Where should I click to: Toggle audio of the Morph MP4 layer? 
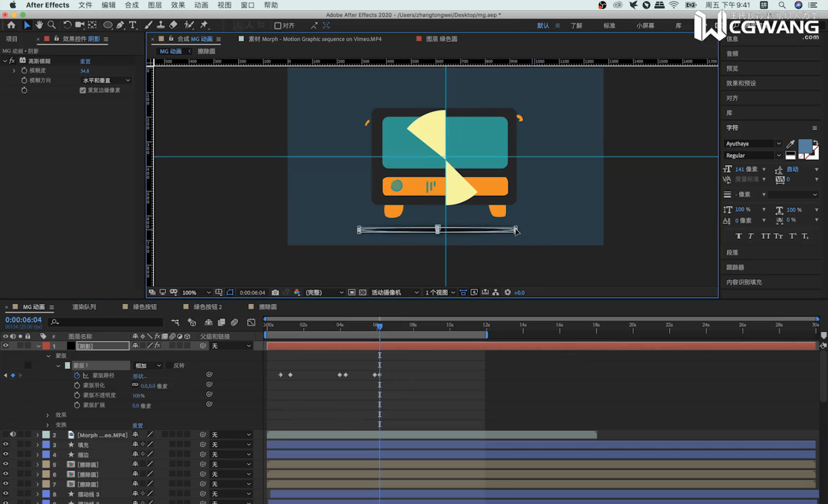(x=13, y=435)
